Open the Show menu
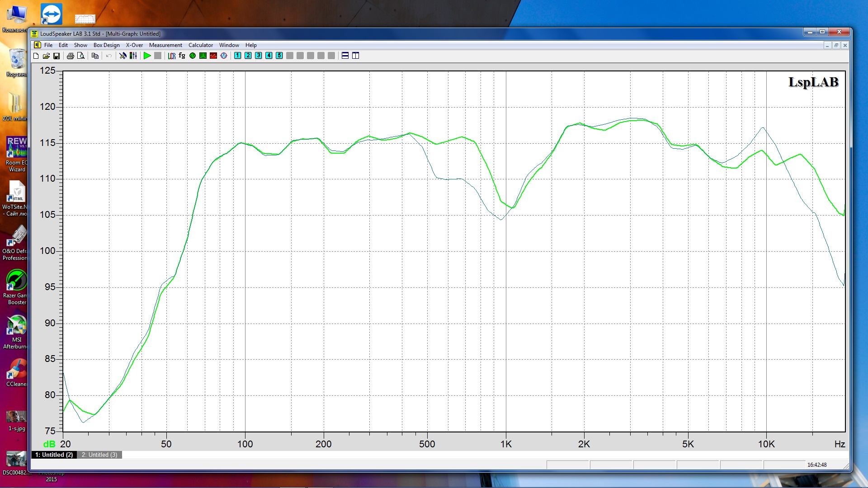 point(80,45)
